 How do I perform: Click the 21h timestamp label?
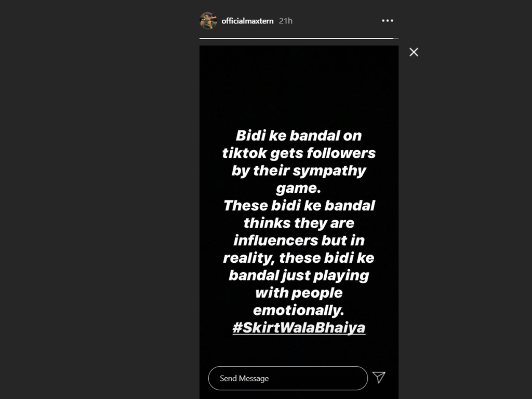[286, 21]
